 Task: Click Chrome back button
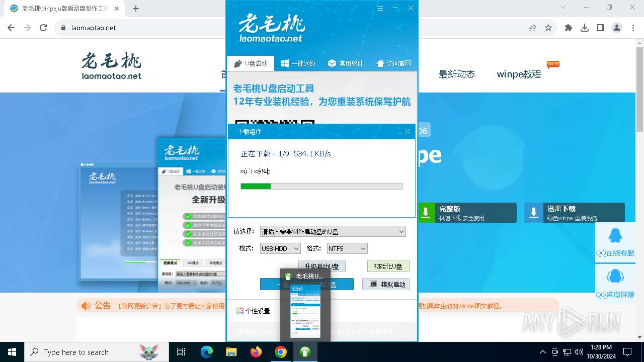11,28
